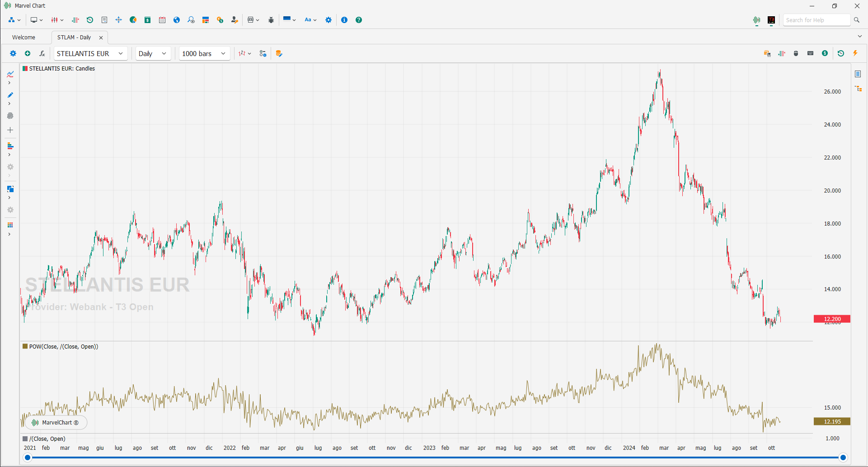Click the order book icon in chart toolbar
868x467 pixels.
782,53
